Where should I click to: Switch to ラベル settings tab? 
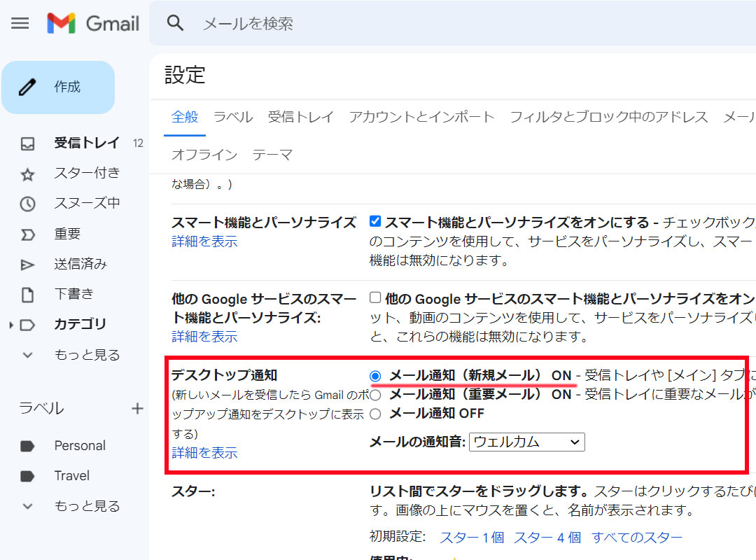233,117
